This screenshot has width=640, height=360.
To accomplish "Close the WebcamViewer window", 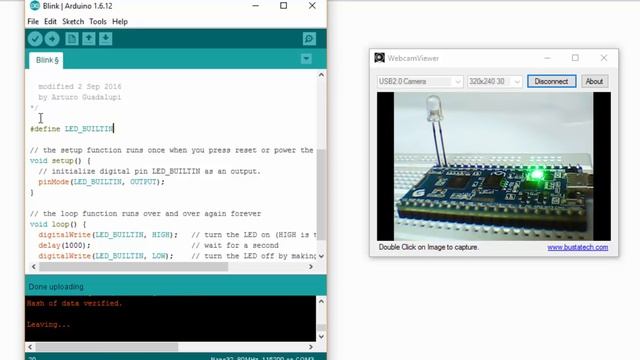I will pyautogui.click(x=604, y=58).
